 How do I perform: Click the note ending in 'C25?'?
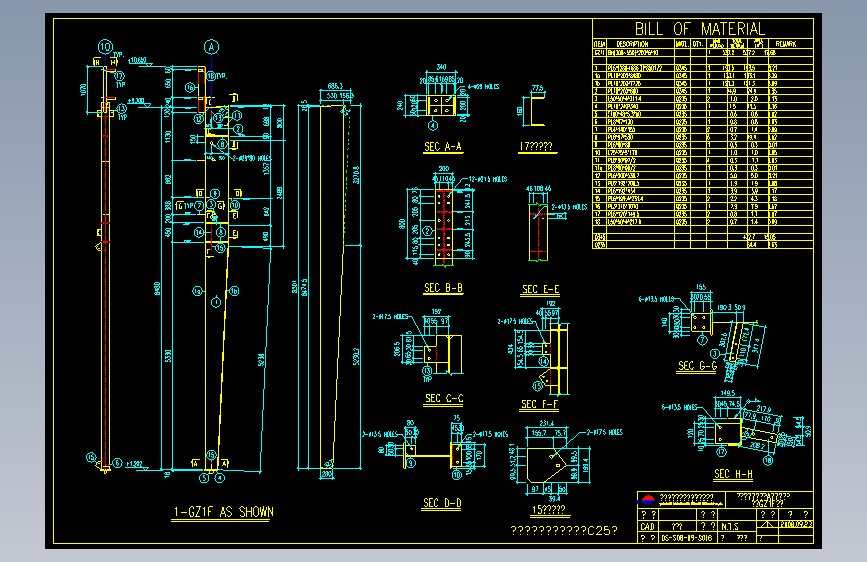(563, 531)
